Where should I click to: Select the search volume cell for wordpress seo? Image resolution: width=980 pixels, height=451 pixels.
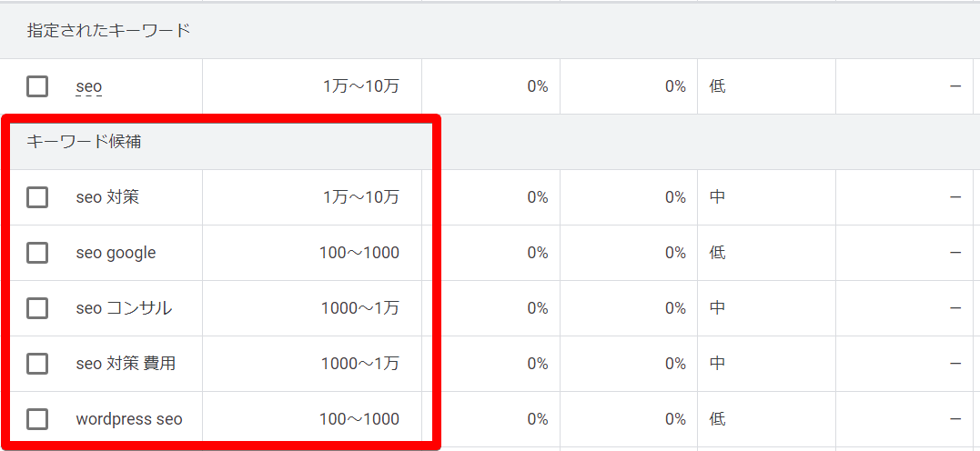(x=359, y=419)
